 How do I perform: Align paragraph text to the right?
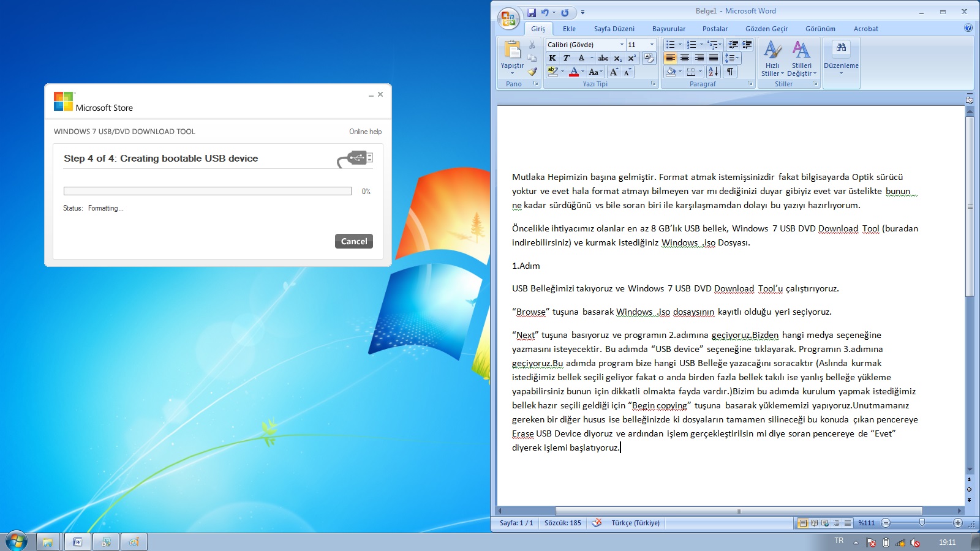coord(699,58)
